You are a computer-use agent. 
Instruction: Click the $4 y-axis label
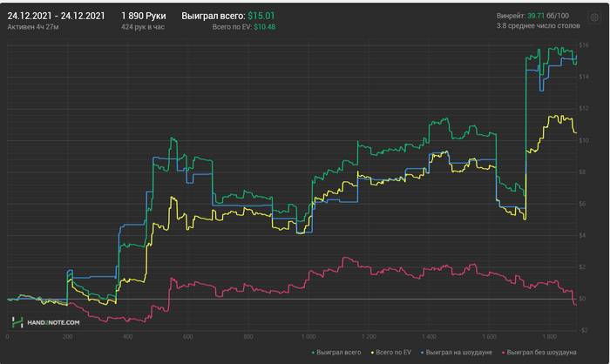[582, 235]
